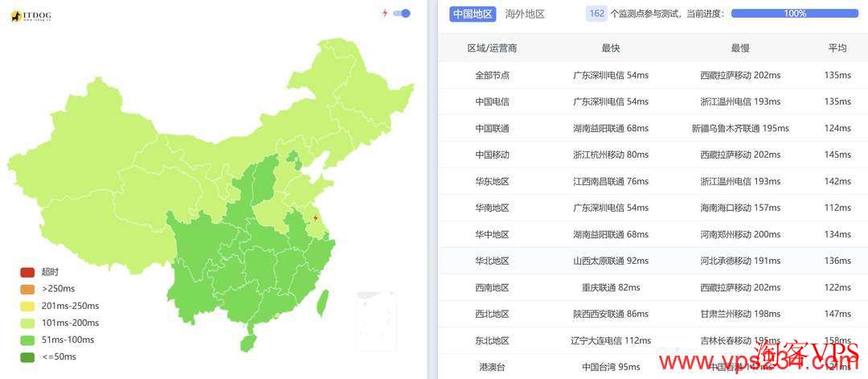
Task: Click the 区域/运营商 column header
Action: pos(492,48)
